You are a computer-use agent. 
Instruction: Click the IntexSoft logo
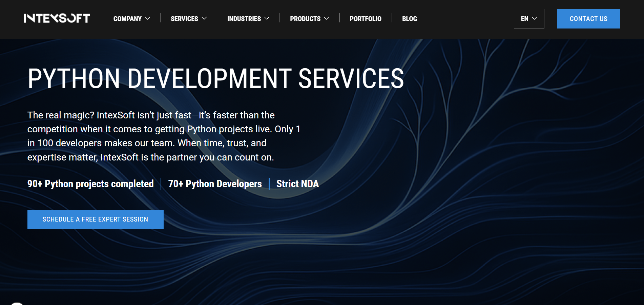(57, 18)
